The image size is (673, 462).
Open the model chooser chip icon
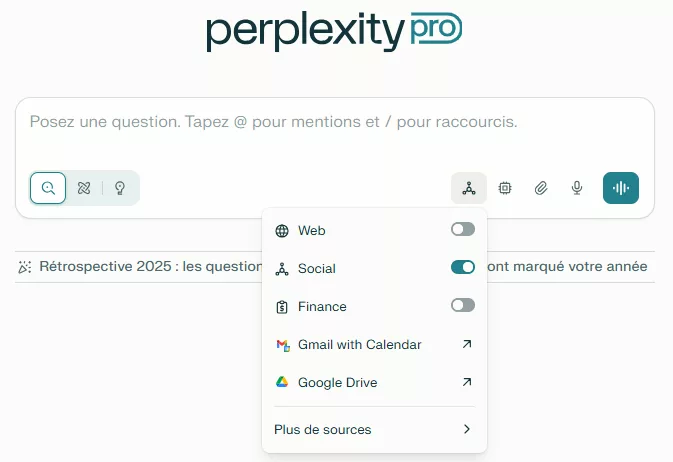pyautogui.click(x=505, y=188)
